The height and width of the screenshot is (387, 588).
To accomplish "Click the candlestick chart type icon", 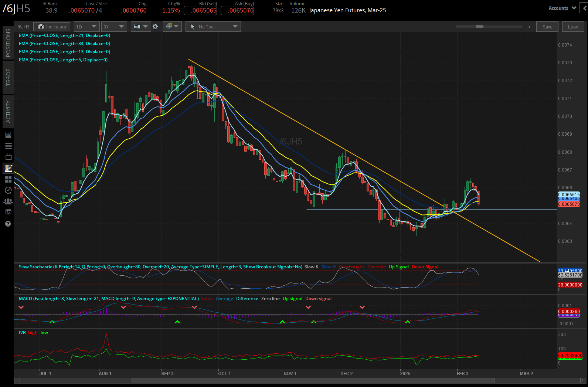I will click(137, 27).
